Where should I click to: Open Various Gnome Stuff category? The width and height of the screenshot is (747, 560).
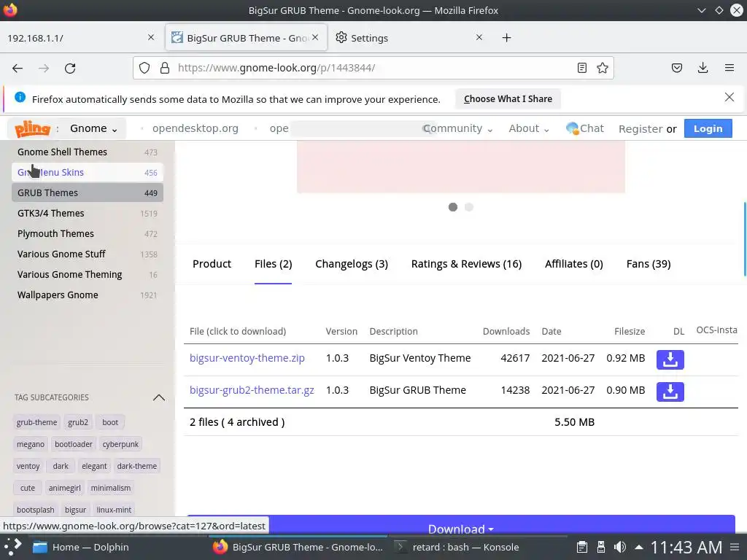click(88, 254)
